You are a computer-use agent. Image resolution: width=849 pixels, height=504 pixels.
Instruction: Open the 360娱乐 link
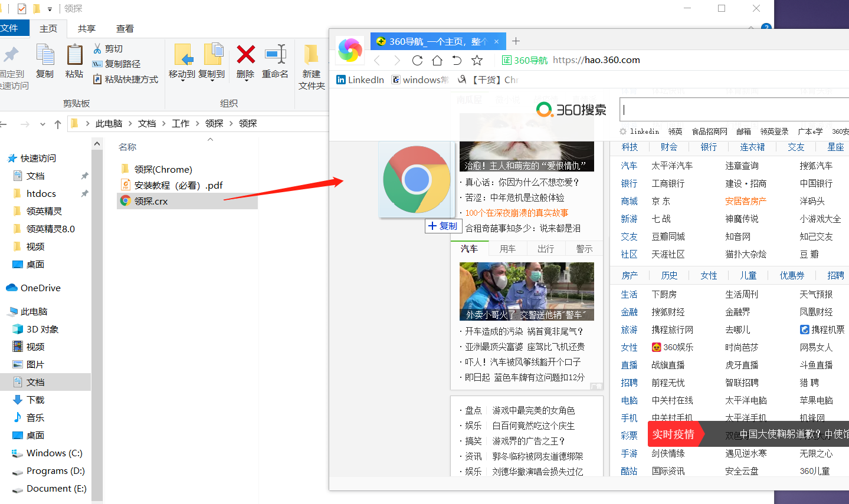coord(673,347)
